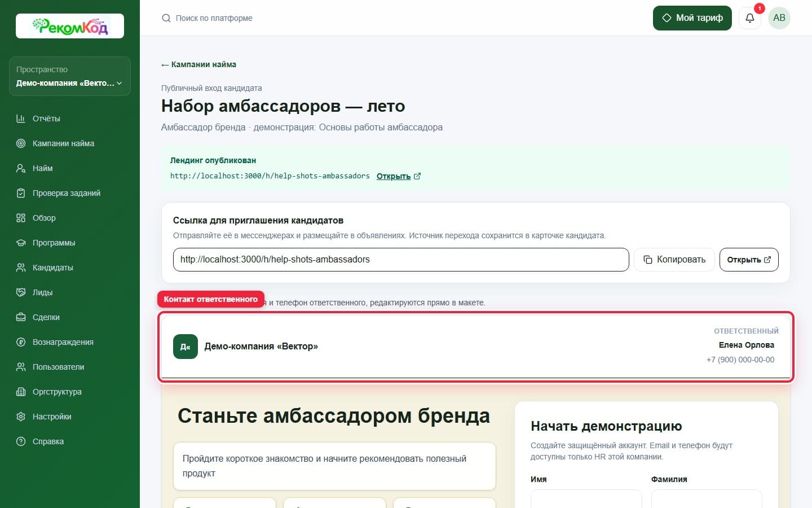The image size is (812, 508).
Task: Open Отчёты menu item
Action: (x=70, y=119)
